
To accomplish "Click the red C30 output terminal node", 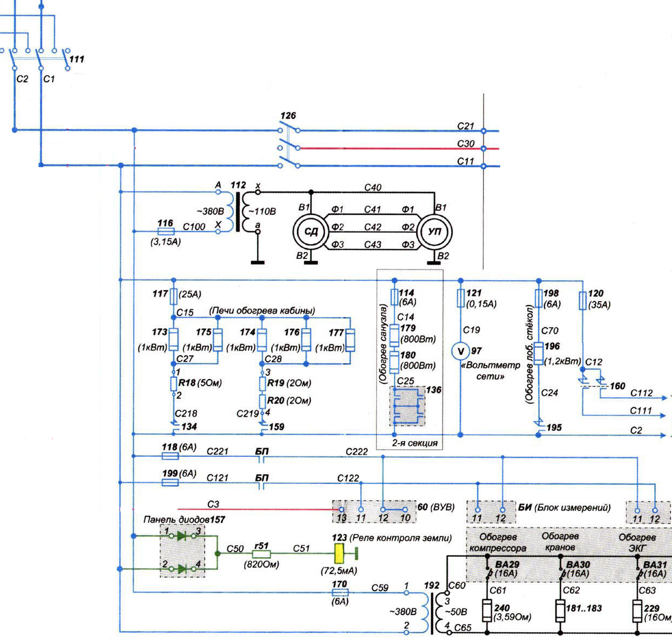I will coord(484,148).
